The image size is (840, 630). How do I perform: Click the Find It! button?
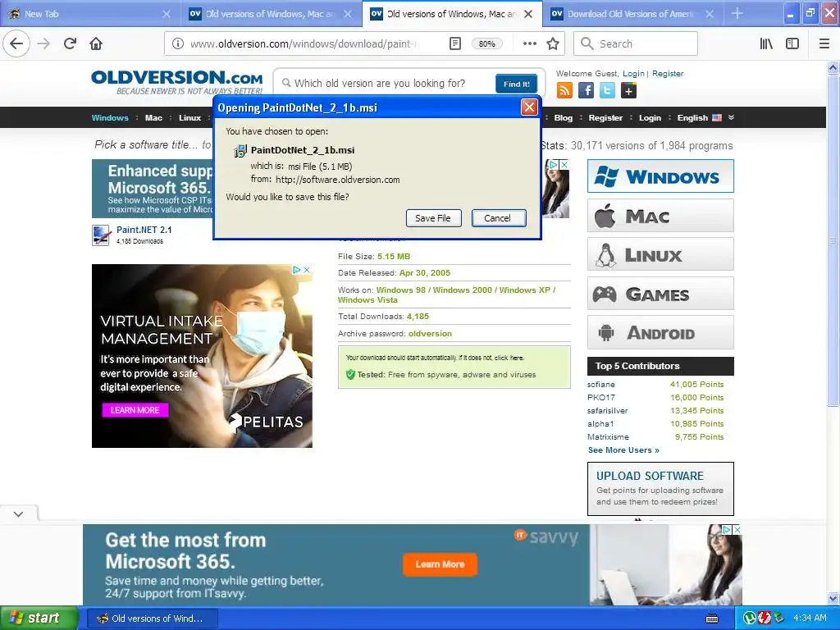[517, 84]
